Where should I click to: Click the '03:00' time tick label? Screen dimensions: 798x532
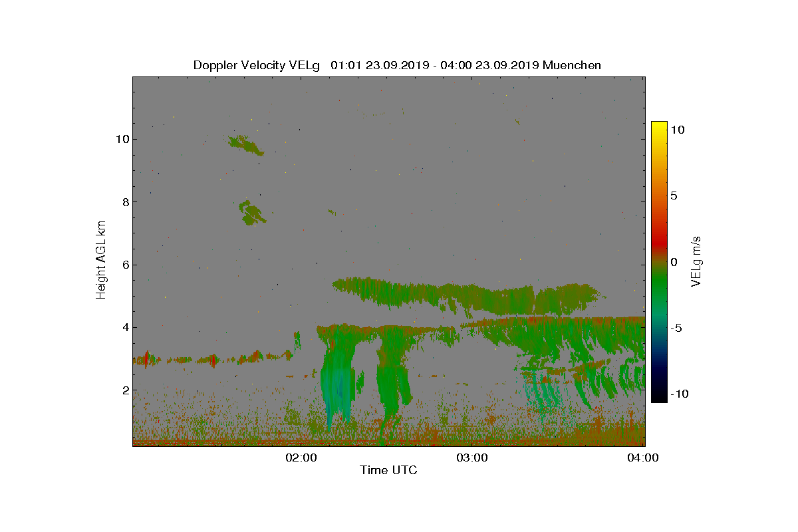(473, 458)
